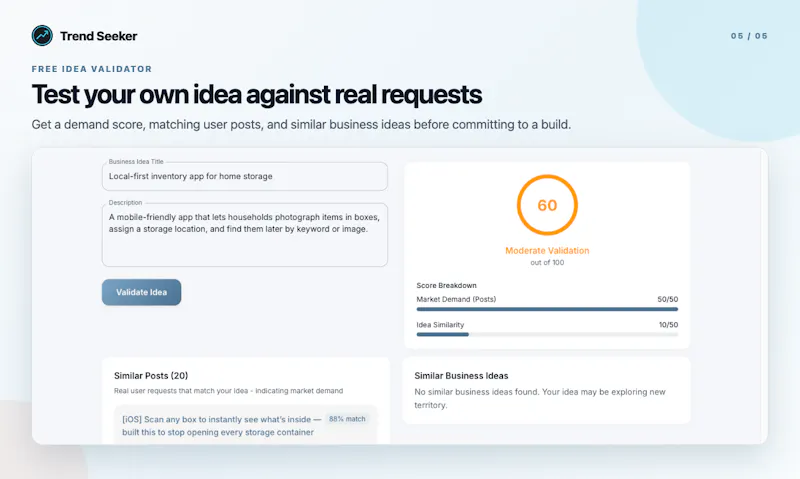This screenshot has height=479, width=800.
Task: Focus the Description text area
Action: point(244,235)
